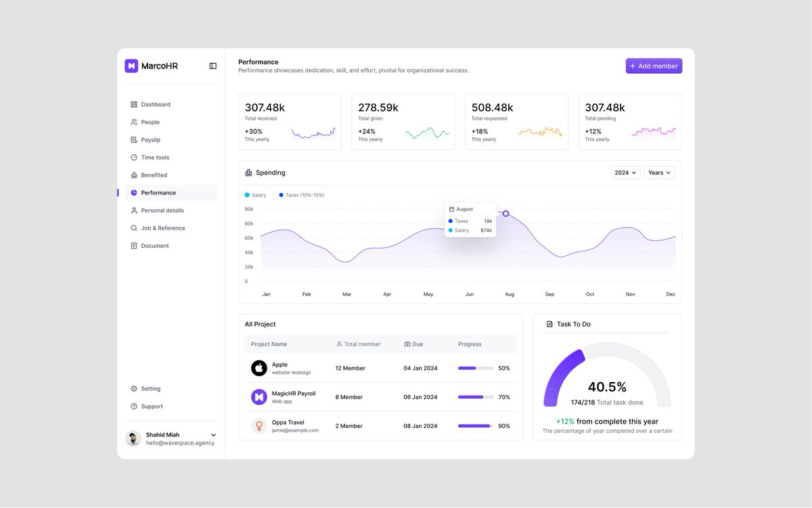Screen dimensions: 812x508
Task: Click the Sep label on chart axis
Action: coord(549,295)
